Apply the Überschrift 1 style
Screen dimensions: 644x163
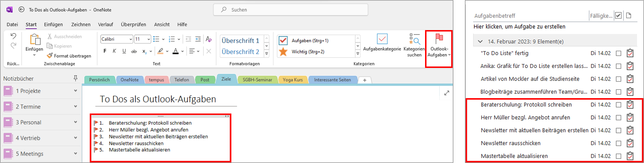[240, 40]
